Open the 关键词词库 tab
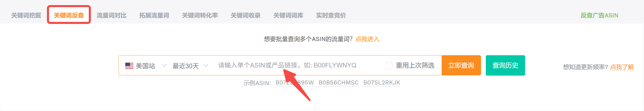 coord(288,15)
